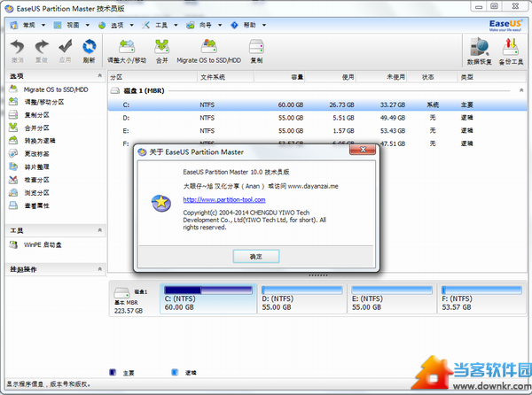Sort by 类型 column header

click(x=492, y=77)
